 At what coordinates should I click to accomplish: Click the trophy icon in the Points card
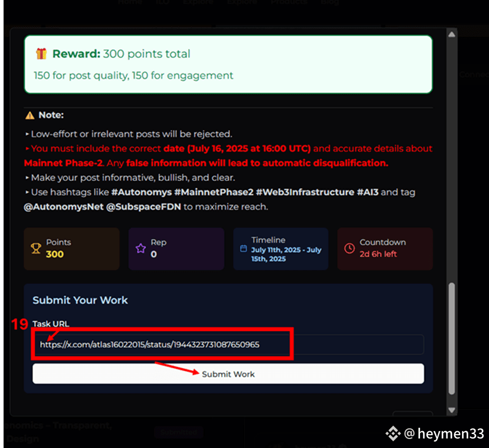(36, 249)
